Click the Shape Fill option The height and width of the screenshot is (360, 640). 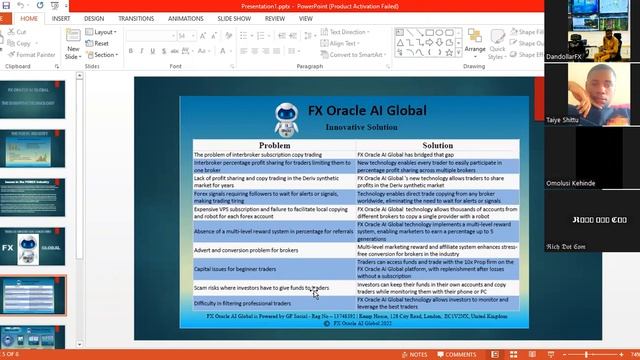pyautogui.click(x=527, y=32)
